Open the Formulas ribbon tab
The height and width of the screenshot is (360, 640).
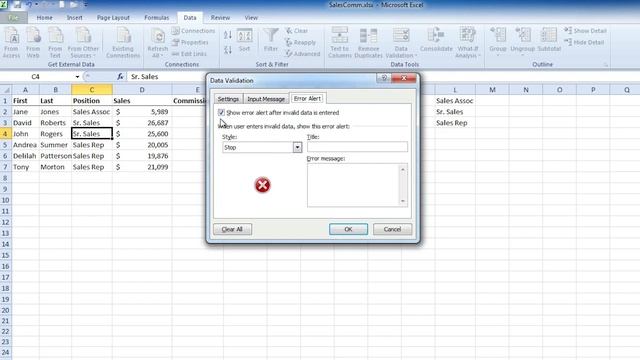156,18
